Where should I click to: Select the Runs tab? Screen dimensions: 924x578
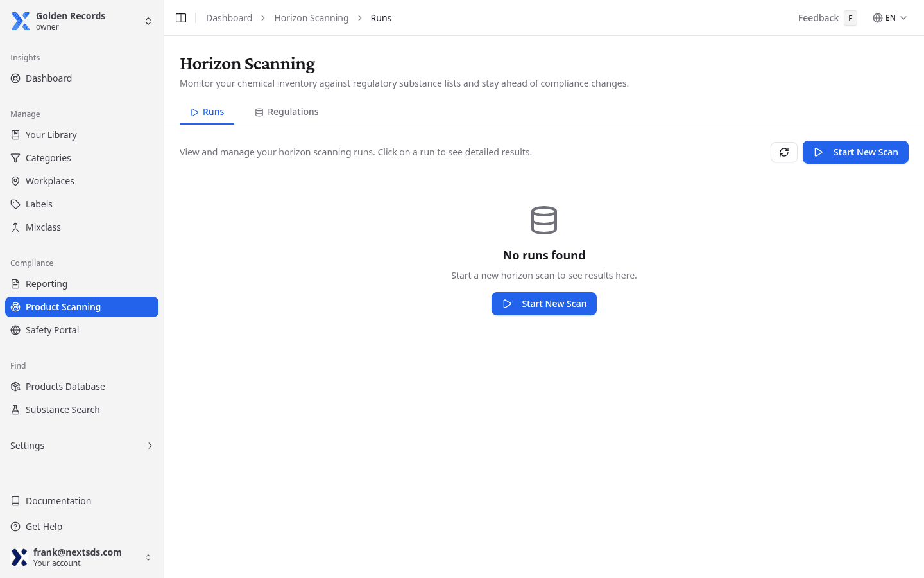(x=207, y=111)
